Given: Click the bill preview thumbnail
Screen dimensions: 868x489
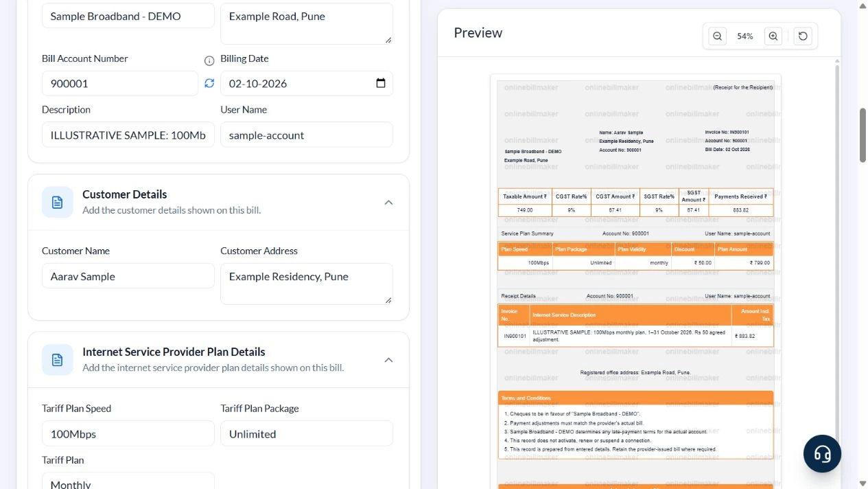Looking at the screenshot, I should 635,282.
